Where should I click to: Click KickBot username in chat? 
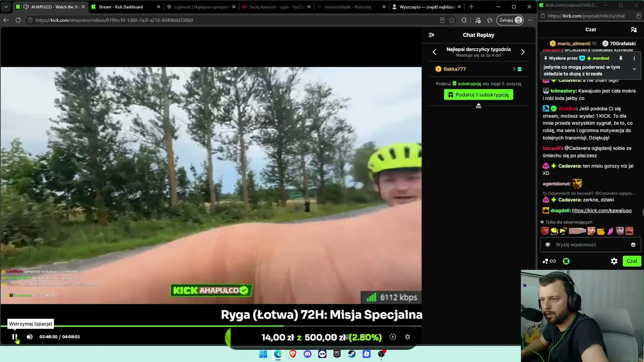pyautogui.click(x=567, y=109)
